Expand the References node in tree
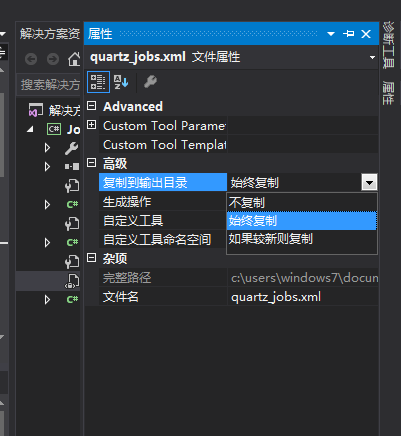The height and width of the screenshot is (436, 401). [47, 166]
